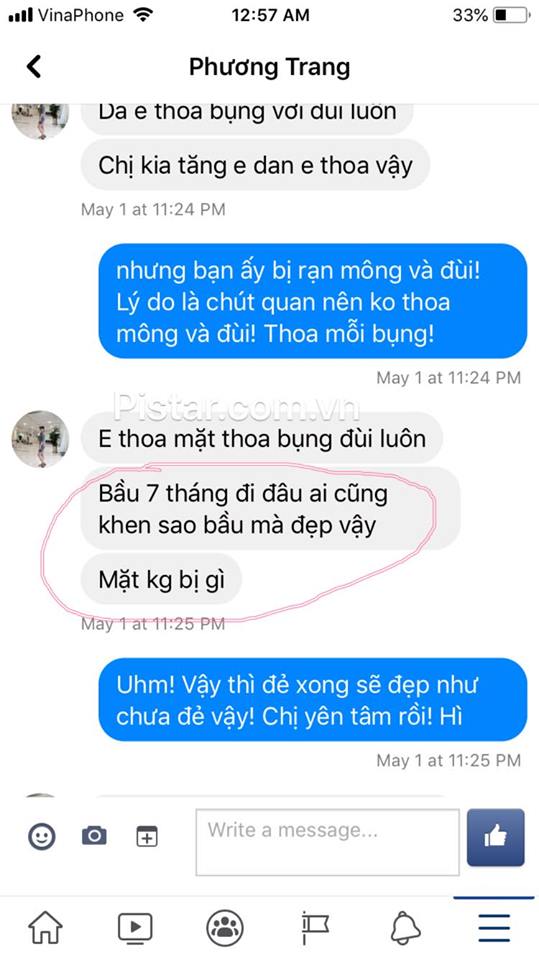The width and height of the screenshot is (539, 960).
Task: Open the hamburger Menu tab
Action: tap(494, 928)
